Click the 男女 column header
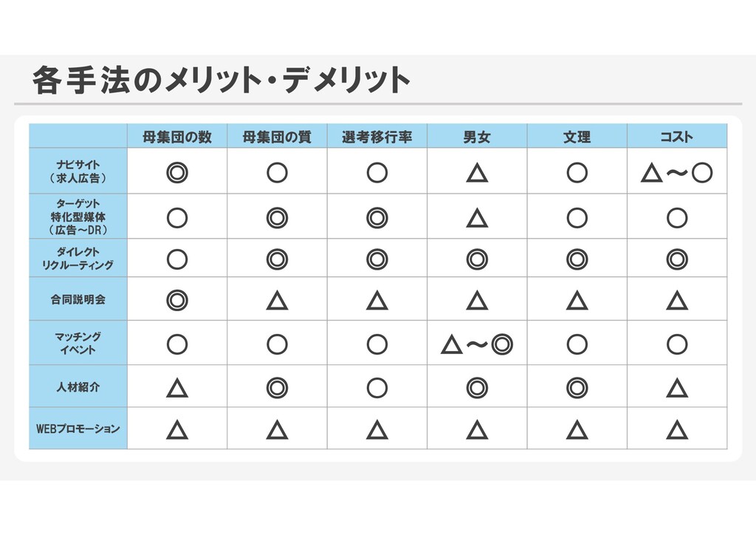756x535 pixels. coord(477,137)
